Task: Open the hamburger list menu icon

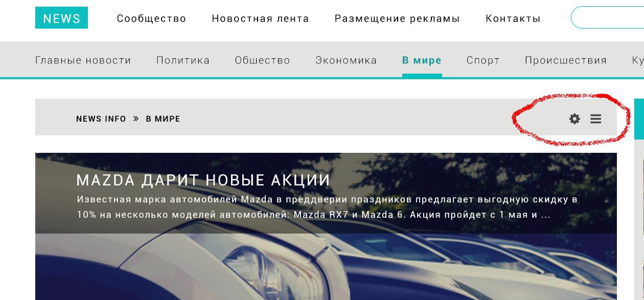Action: coord(595,119)
